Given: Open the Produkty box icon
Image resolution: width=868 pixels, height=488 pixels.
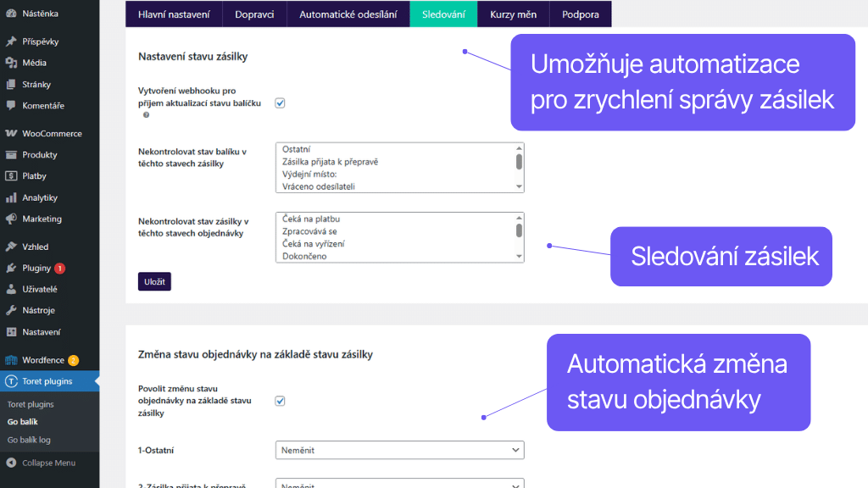Looking at the screenshot, I should 11,155.
